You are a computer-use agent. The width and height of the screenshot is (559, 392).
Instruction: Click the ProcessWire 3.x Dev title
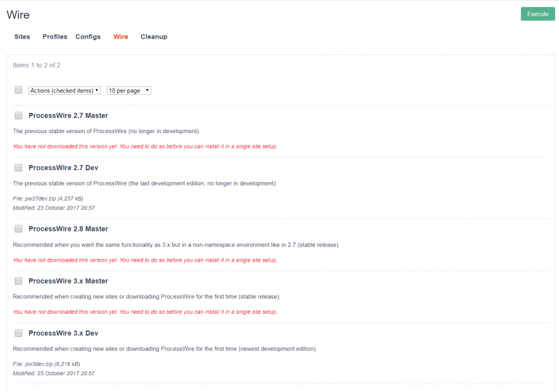pos(64,333)
